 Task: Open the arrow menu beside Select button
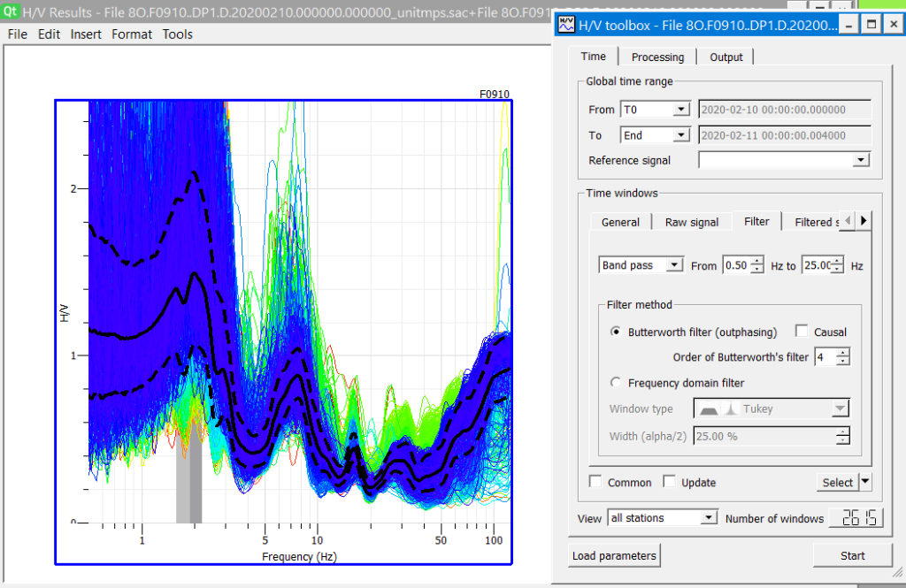(865, 482)
